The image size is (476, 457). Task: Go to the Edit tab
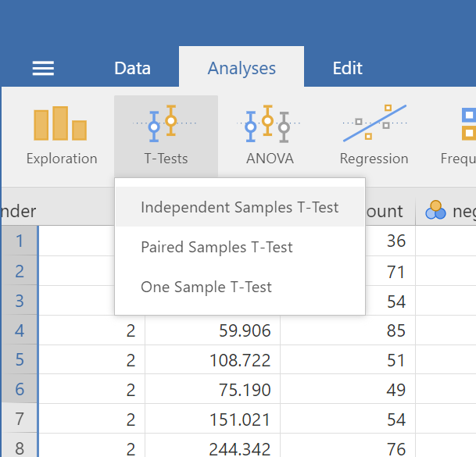[347, 69]
